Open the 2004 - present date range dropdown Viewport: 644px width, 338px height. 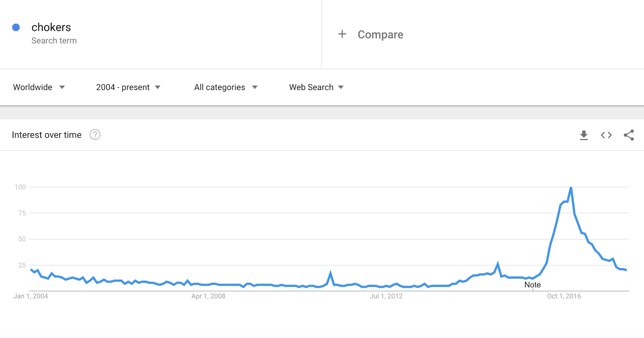pyautogui.click(x=128, y=87)
